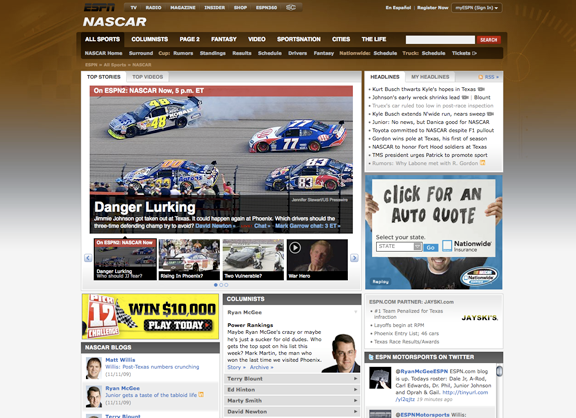Go to previous story thumbnails arrow
This screenshot has height=418, width=576.
pos(88,258)
